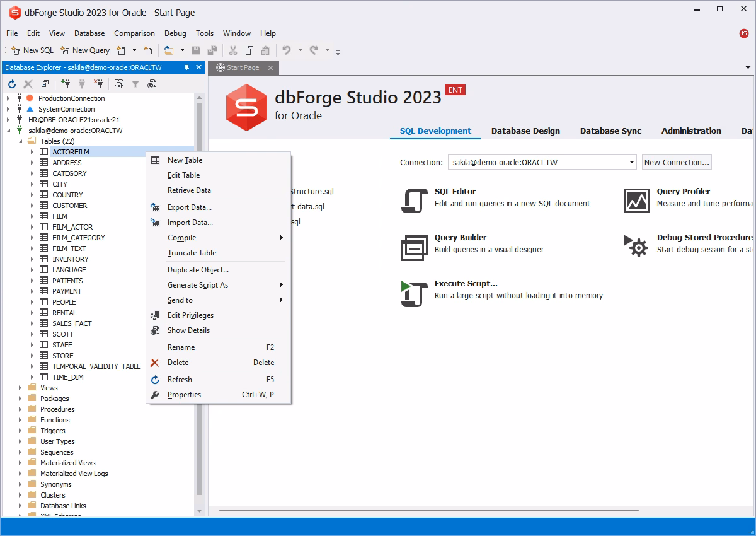The height and width of the screenshot is (536, 756).
Task: Select Edit Privileges in context menu
Action: (x=219, y=315)
